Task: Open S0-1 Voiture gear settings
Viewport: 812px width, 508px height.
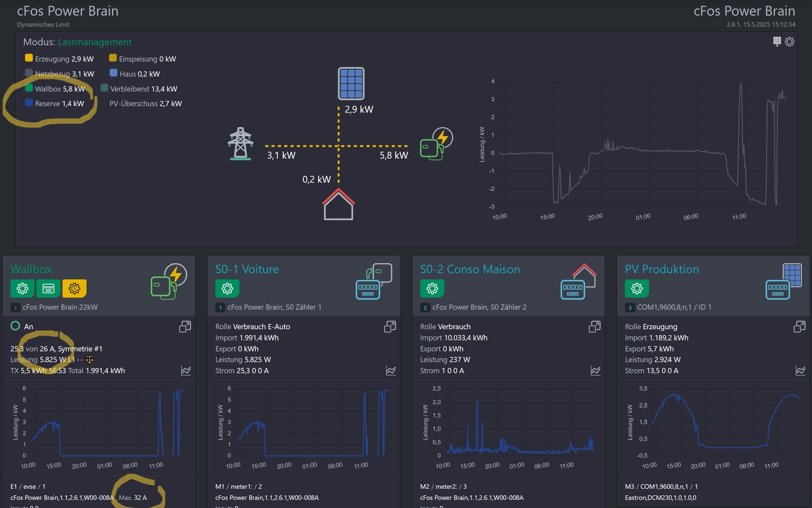Action: click(x=227, y=288)
